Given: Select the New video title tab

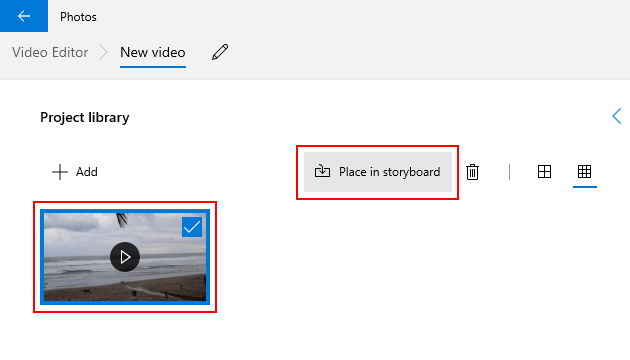Looking at the screenshot, I should coord(153,53).
